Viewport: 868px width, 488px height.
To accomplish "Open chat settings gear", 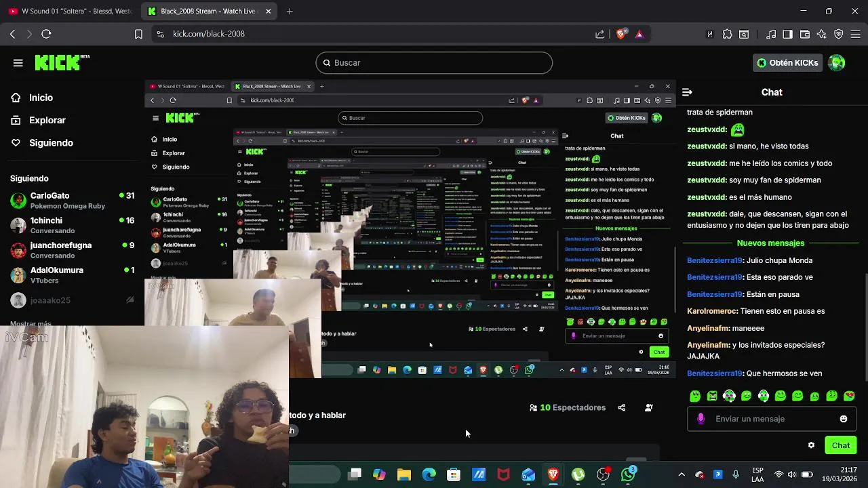I will coord(811,445).
